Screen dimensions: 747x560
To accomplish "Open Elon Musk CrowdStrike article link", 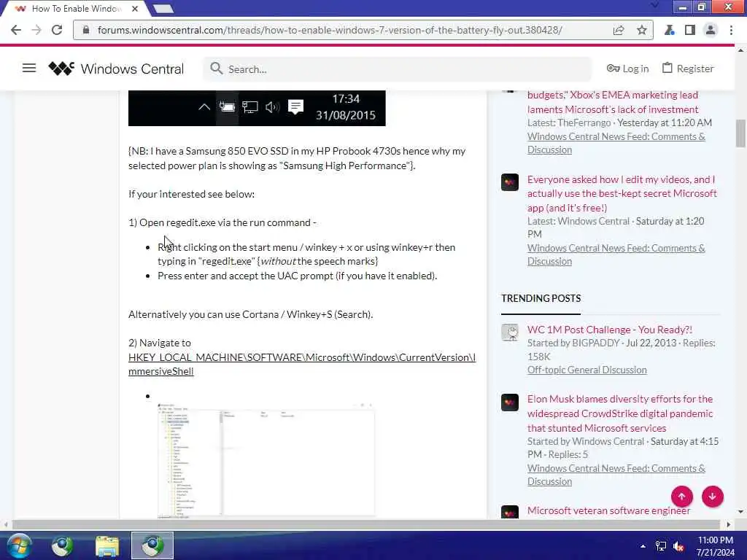I will coord(620,413).
